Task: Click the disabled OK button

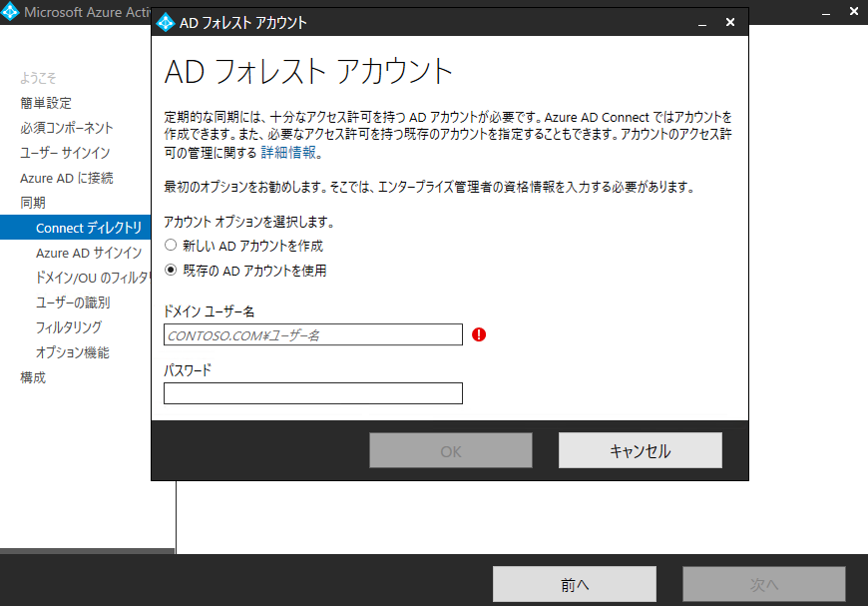Action: [x=450, y=450]
